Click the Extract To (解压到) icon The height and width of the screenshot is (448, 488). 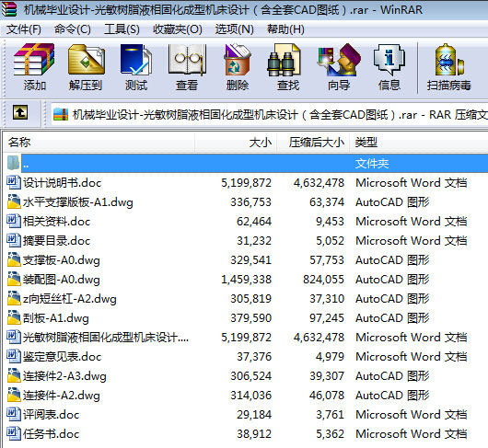click(86, 60)
